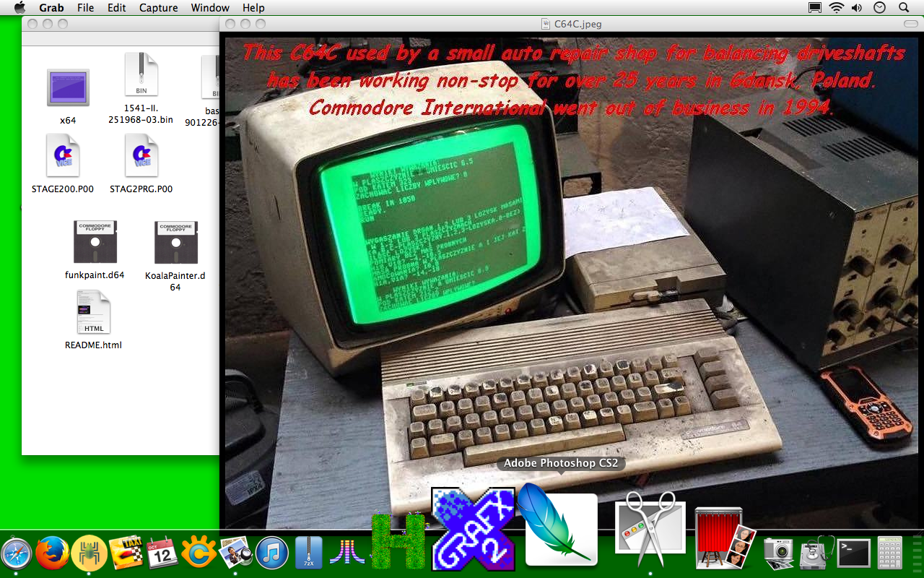The height and width of the screenshot is (578, 924).
Task: Select the x64 emulator icon in Finder
Action: [x=68, y=88]
